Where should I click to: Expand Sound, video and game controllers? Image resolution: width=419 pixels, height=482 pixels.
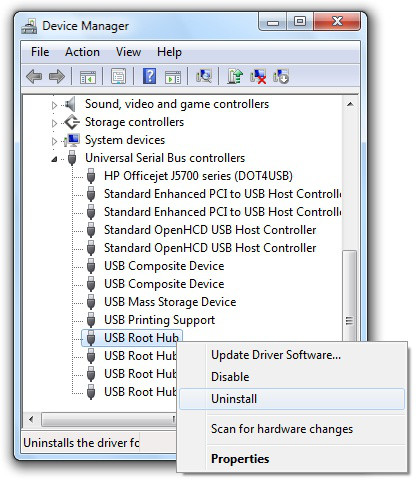click(x=54, y=105)
